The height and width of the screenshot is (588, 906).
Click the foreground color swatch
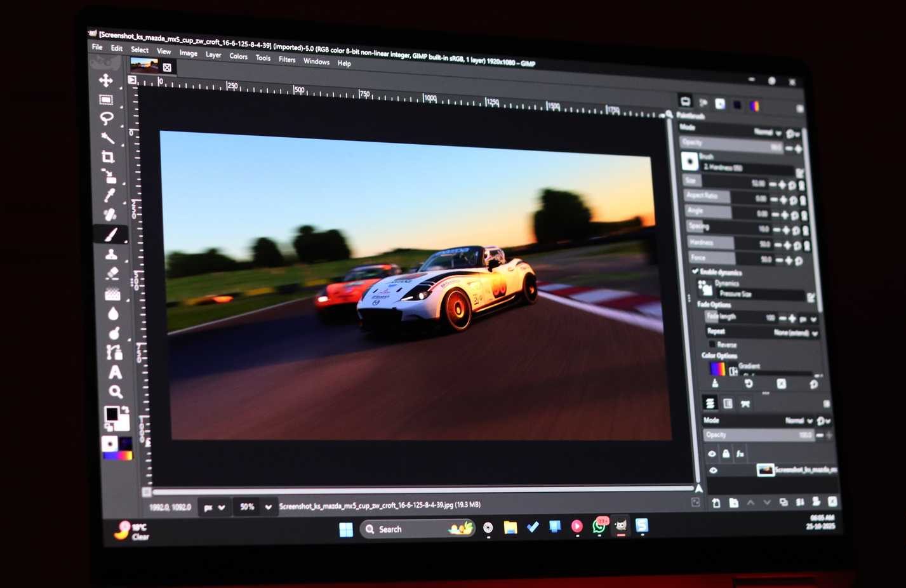112,414
